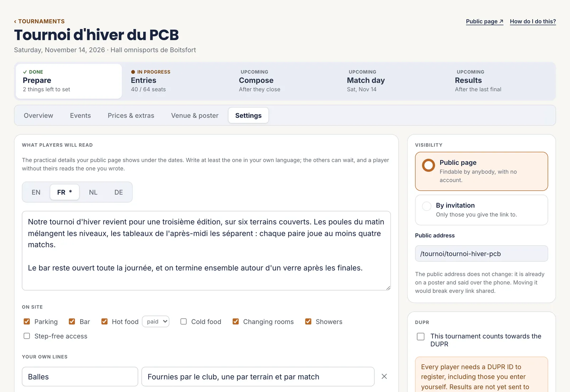This screenshot has width=570, height=392.
Task: Open the Compose stage
Action: pyautogui.click(x=285, y=81)
